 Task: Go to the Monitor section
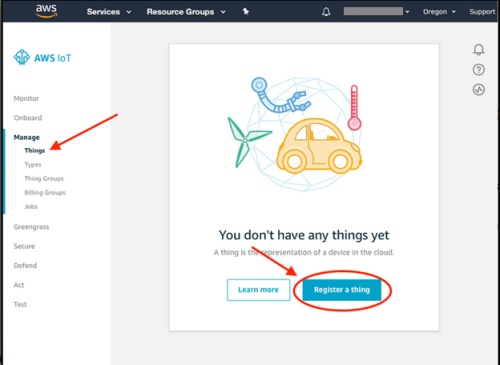click(x=26, y=98)
